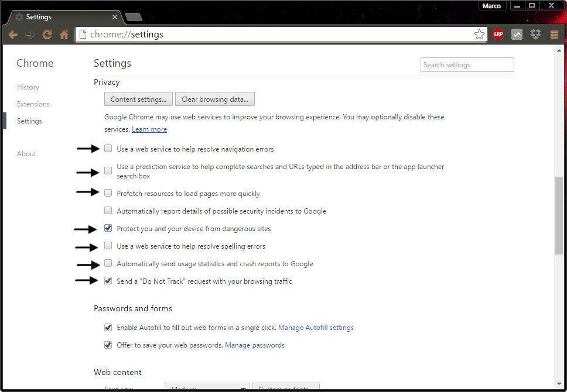Open the home page icon
This screenshot has height=392, width=567.
click(64, 35)
